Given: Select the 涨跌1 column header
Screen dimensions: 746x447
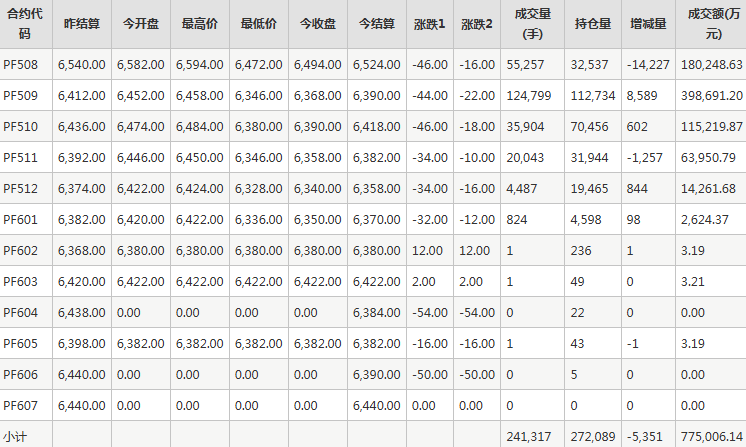Looking at the screenshot, I should 430,24.
